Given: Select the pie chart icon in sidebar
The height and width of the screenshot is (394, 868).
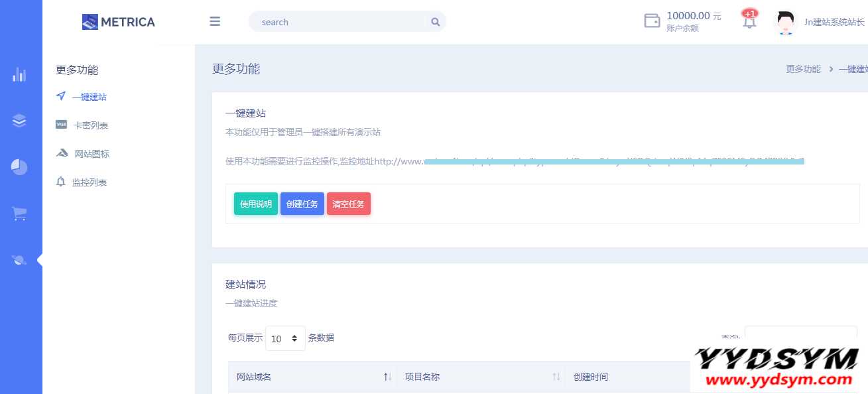Looking at the screenshot, I should click(x=19, y=167).
